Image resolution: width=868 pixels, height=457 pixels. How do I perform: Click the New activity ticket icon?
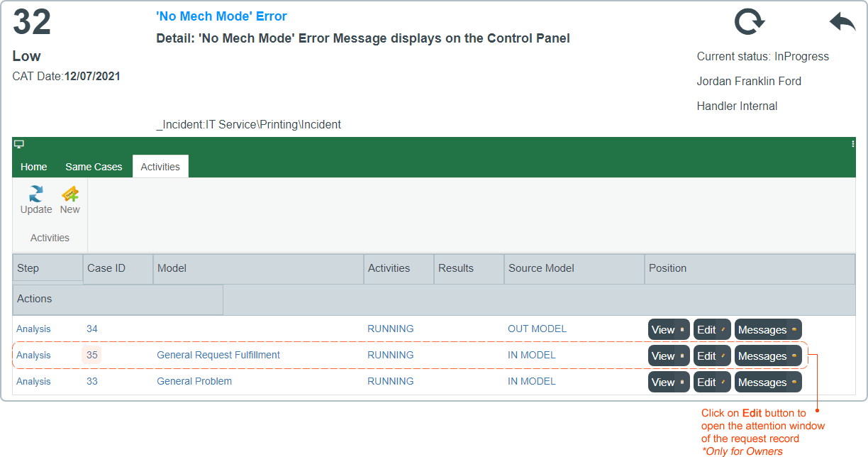[x=70, y=194]
